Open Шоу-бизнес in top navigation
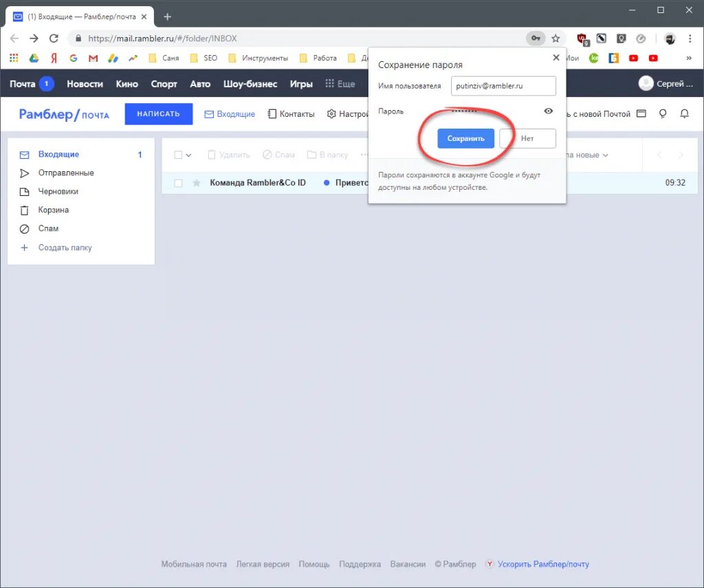The width and height of the screenshot is (704, 588). tap(250, 83)
